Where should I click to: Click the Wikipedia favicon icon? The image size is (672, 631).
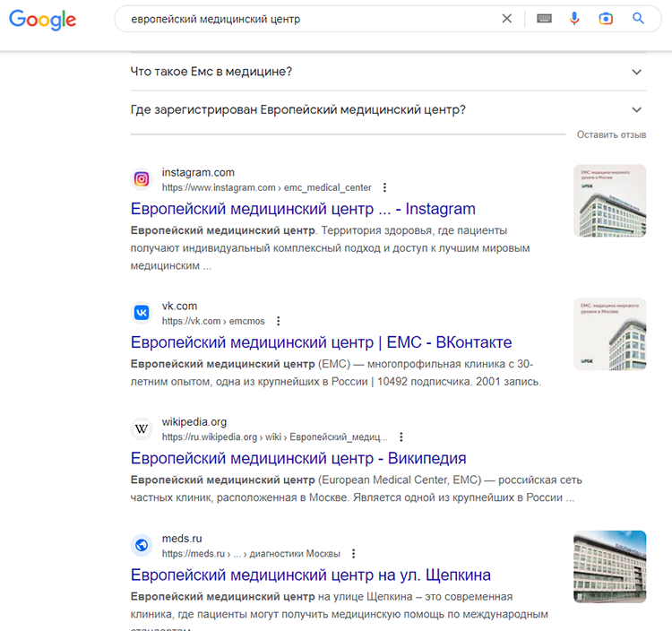(142, 428)
